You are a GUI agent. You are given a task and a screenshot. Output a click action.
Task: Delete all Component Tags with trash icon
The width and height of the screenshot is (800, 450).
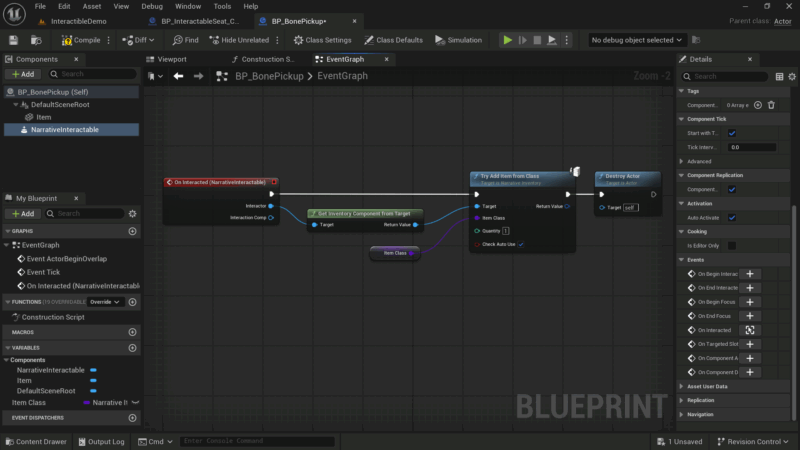pyautogui.click(x=771, y=105)
